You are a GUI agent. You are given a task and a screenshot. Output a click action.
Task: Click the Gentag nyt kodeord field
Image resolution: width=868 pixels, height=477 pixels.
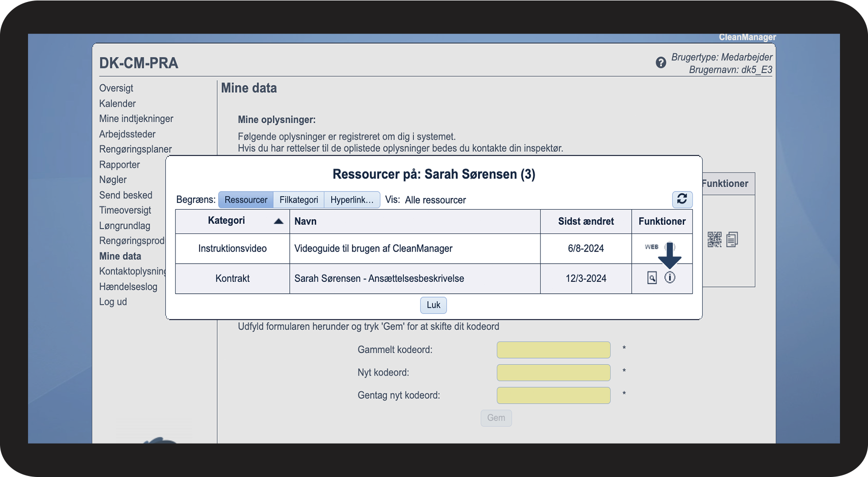pyautogui.click(x=553, y=395)
